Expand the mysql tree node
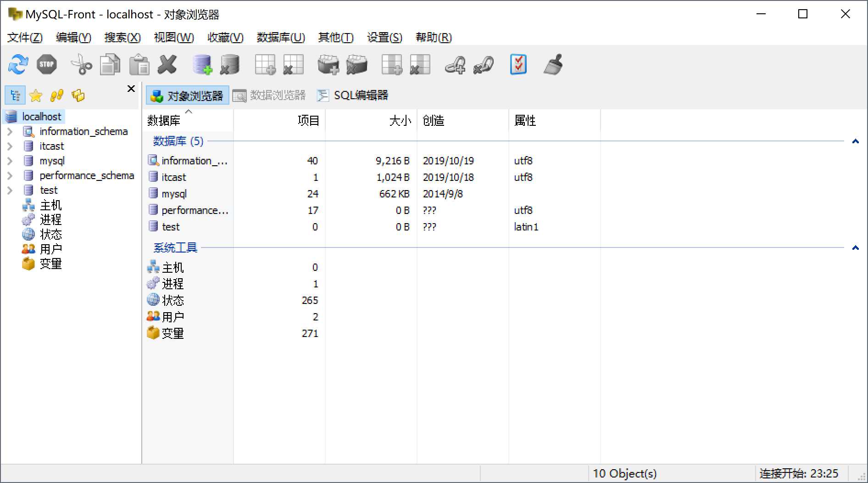This screenshot has height=483, width=868. 10,161
